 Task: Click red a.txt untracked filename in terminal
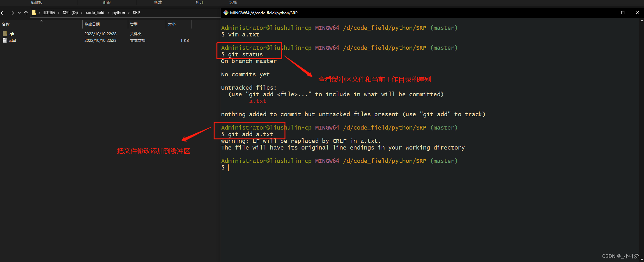click(x=258, y=101)
